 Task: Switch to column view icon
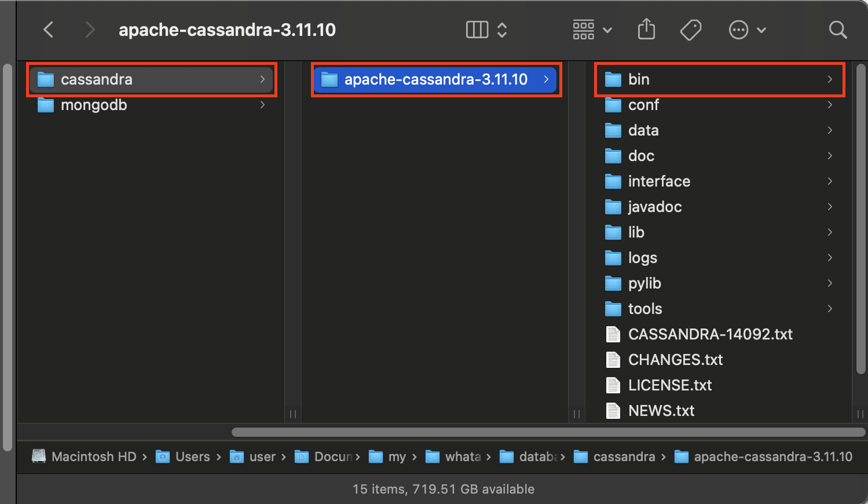coord(477,30)
